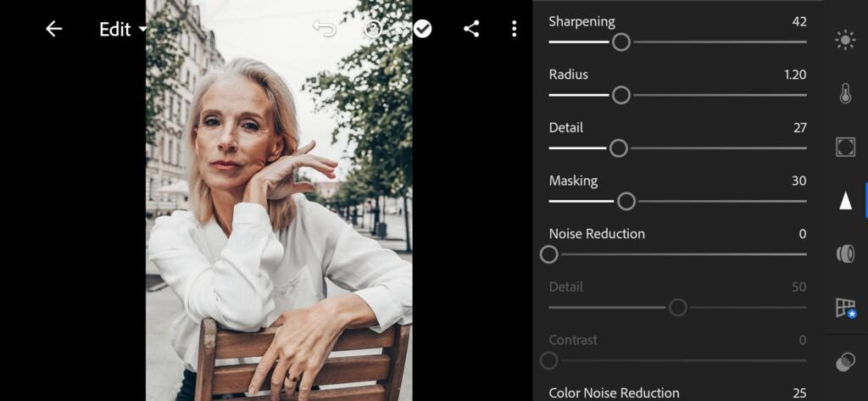The image size is (868, 401).
Task: Tap the portrait photo preview
Action: coord(279,200)
